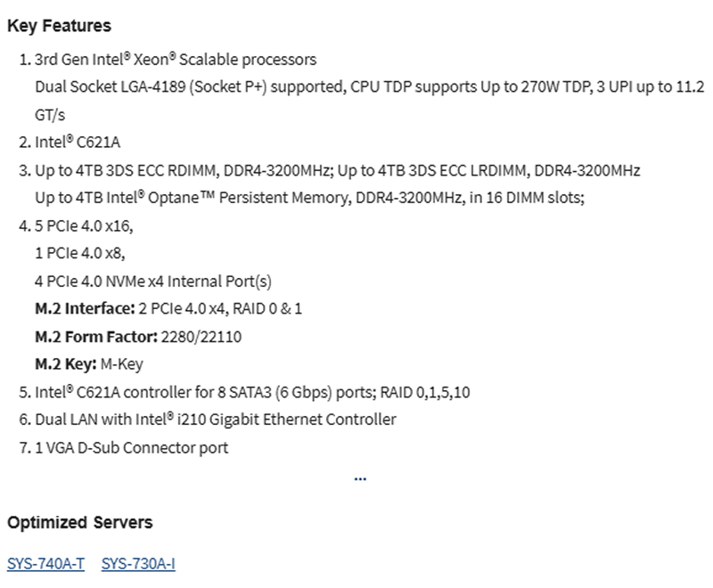Click the Optimized Servers heading
713x588 pixels.
[80, 523]
